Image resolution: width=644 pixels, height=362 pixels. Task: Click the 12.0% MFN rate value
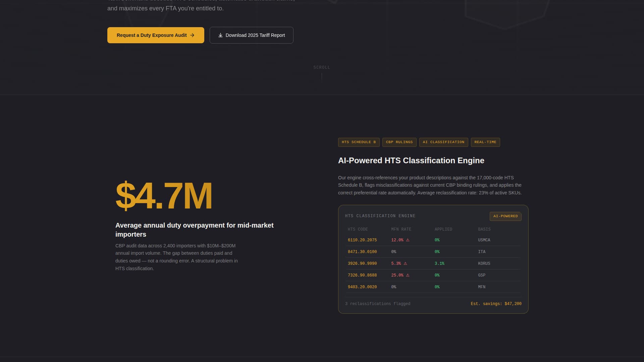pos(397,240)
